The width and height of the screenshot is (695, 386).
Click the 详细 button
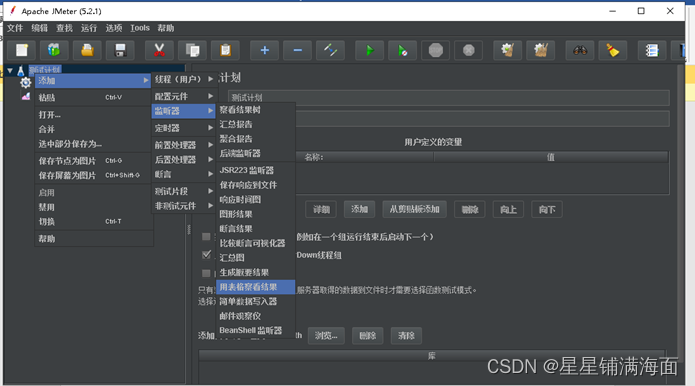[x=321, y=210]
